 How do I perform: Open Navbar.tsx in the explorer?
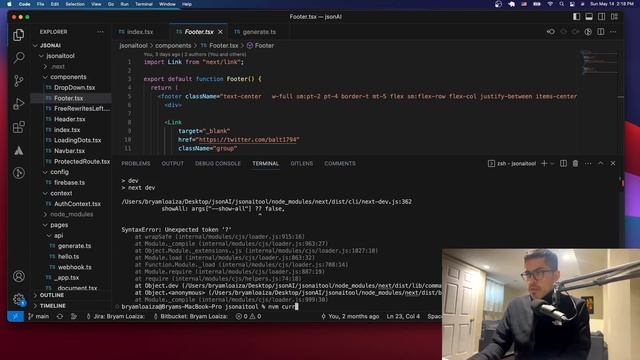coord(69,151)
